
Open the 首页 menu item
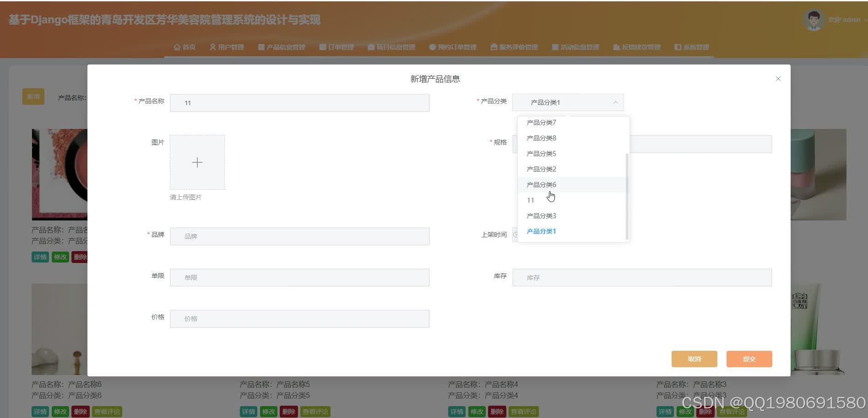pyautogui.click(x=184, y=47)
